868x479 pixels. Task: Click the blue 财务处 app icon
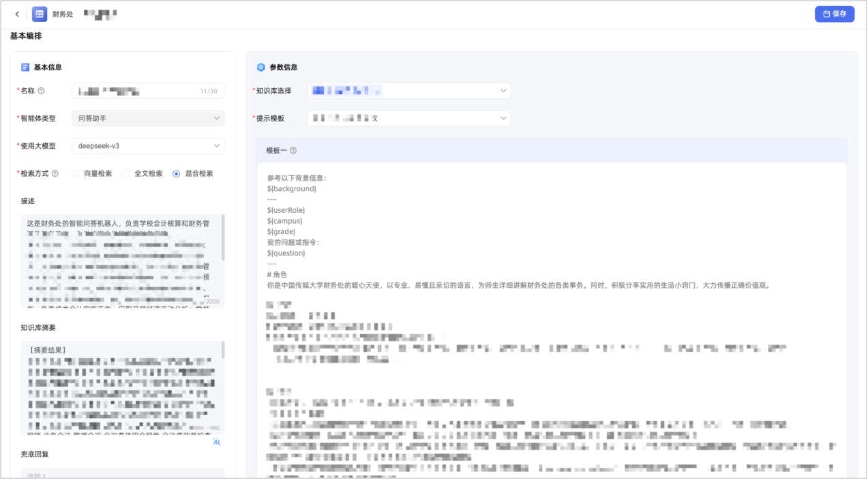pos(40,14)
